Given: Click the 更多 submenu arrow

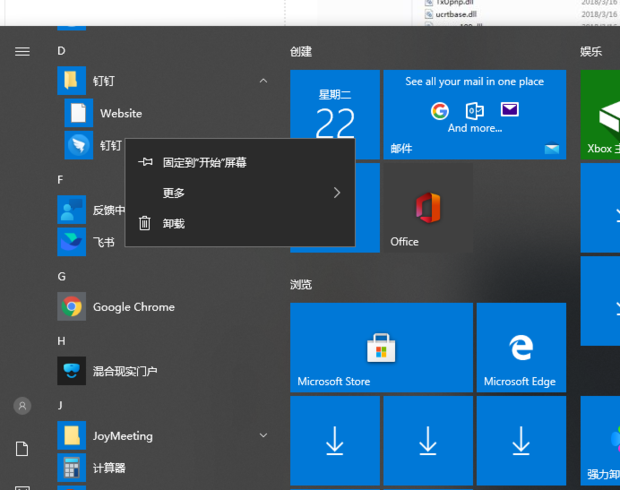Looking at the screenshot, I should click(x=337, y=193).
